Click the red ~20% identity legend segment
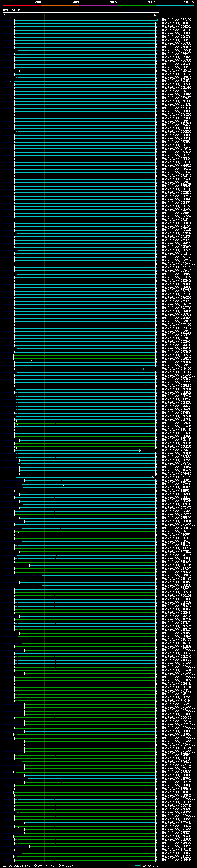This screenshot has width=197, height=868. (x=22, y=6)
